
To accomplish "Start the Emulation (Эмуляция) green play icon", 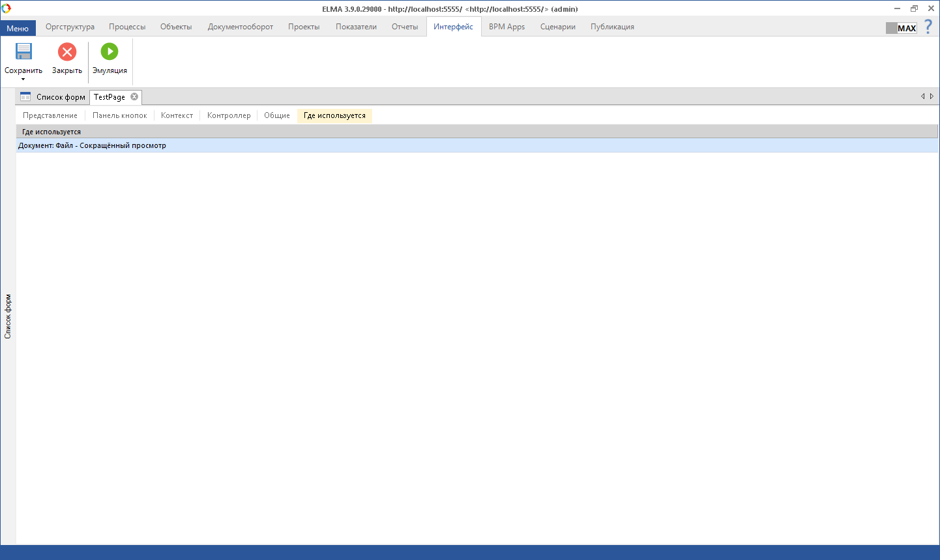I will (x=110, y=52).
